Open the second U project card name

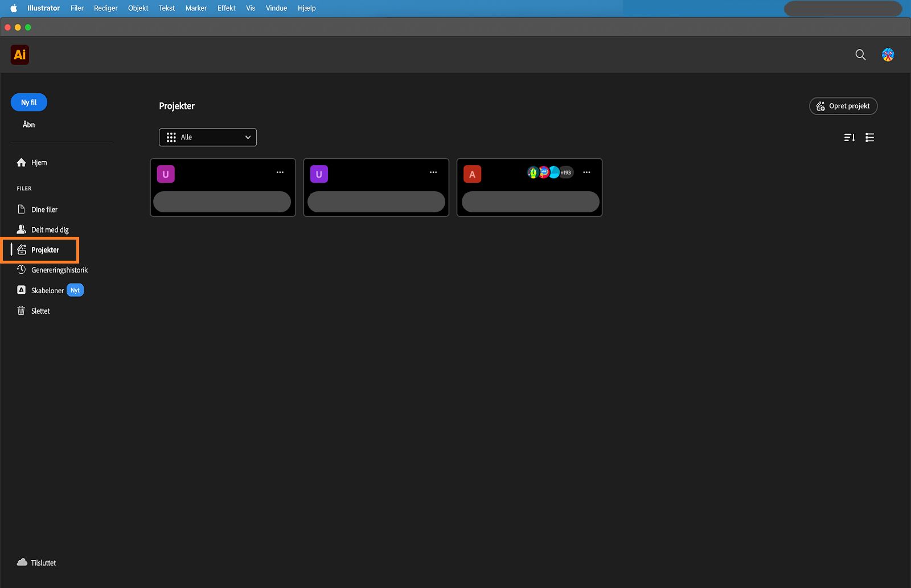[376, 202]
